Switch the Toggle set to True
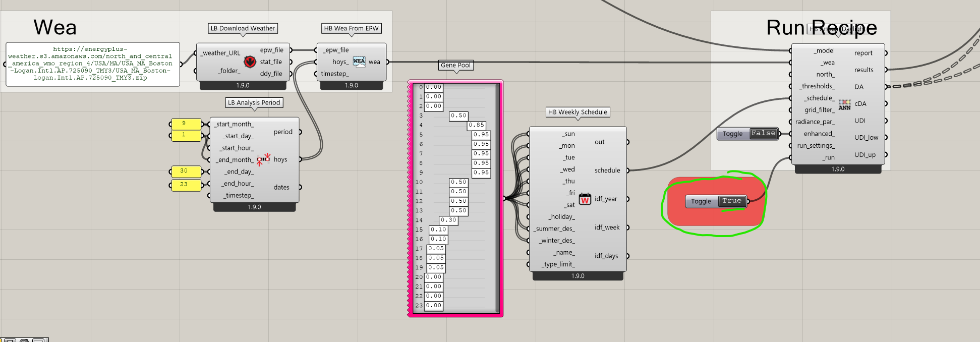This screenshot has height=342, width=980. 731,201
